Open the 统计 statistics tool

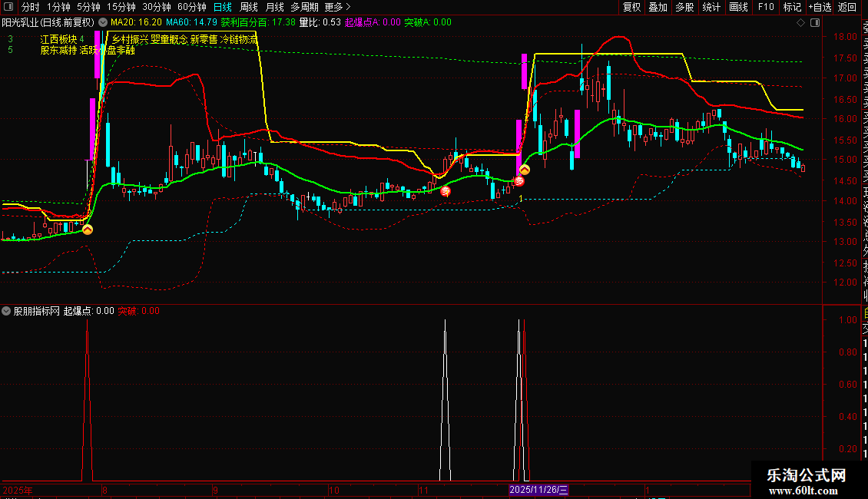click(x=711, y=7)
